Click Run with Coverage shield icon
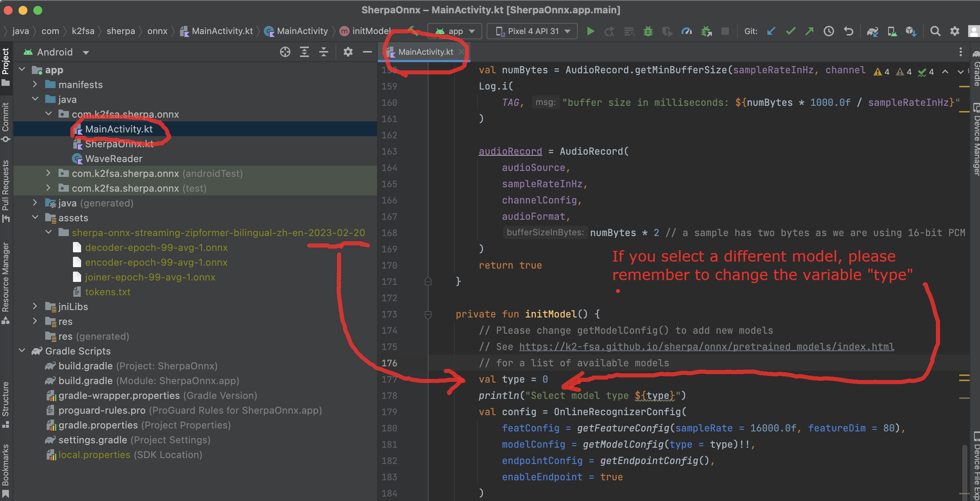Viewport: 980px width, 501px height. click(667, 31)
